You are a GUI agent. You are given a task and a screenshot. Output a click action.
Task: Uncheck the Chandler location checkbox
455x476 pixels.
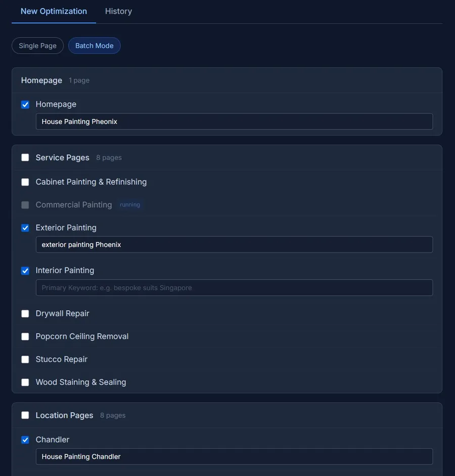[x=25, y=440]
